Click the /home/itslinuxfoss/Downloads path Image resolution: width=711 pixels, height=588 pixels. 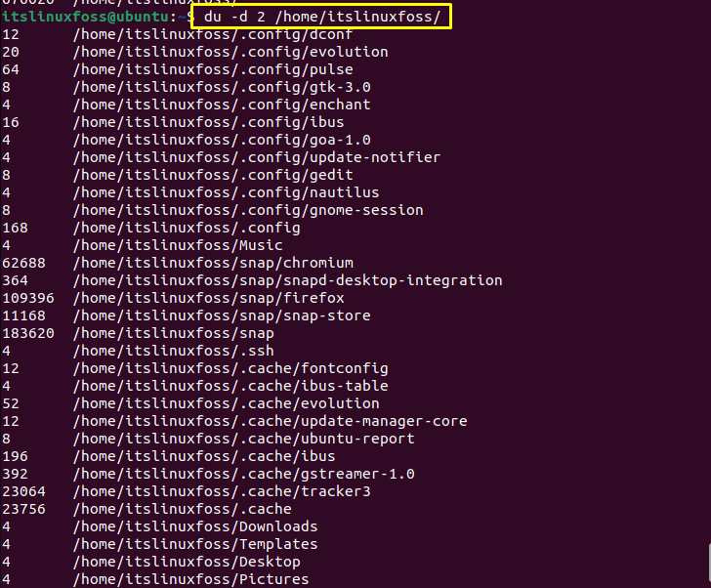[x=195, y=526]
